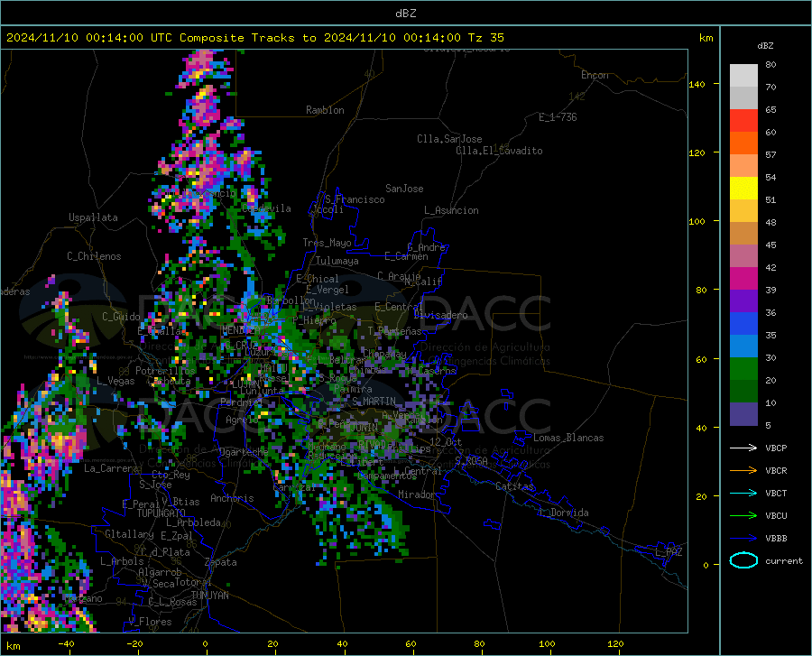Click the 'Tulumaya' map label
Image resolution: width=812 pixels, height=656 pixels.
click(x=337, y=261)
